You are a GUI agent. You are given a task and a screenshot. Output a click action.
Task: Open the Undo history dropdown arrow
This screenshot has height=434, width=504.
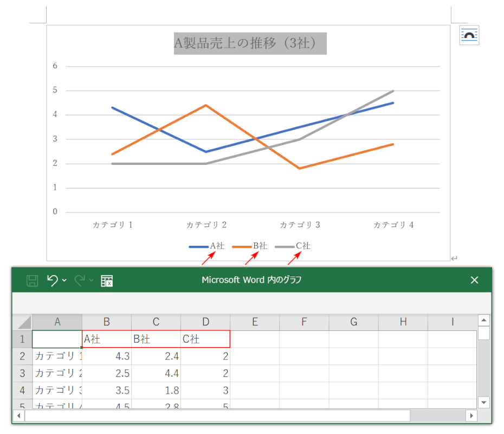click(x=64, y=280)
